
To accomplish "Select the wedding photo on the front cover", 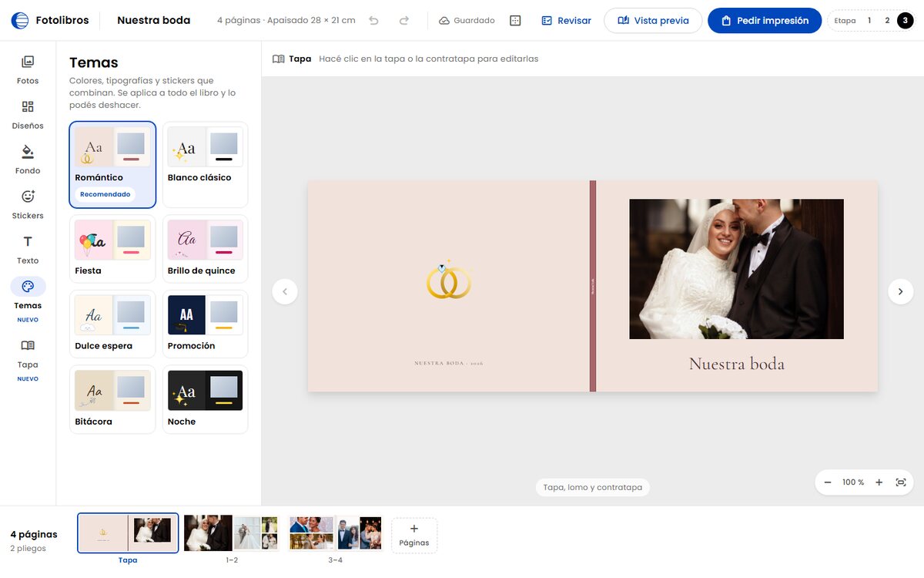I will pyautogui.click(x=736, y=269).
